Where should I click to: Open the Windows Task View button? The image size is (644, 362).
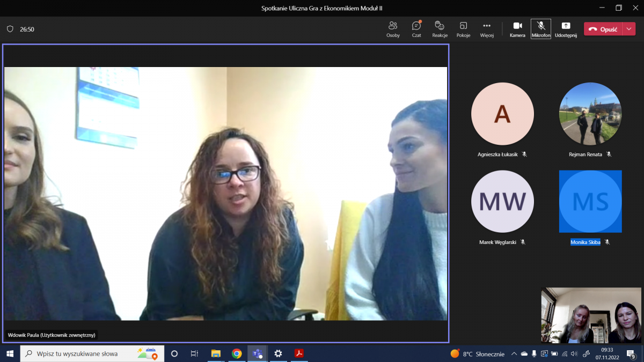(194, 354)
